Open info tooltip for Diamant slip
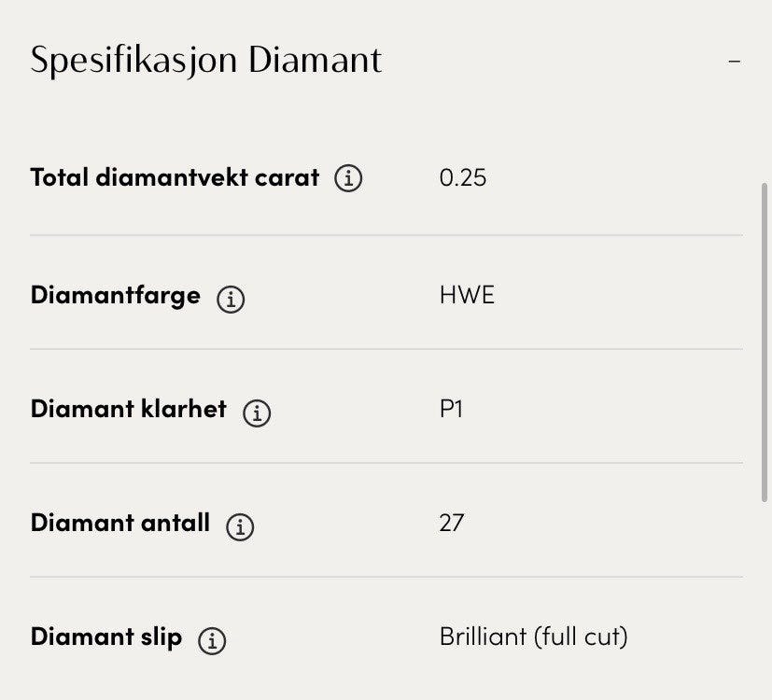This screenshot has height=700, width=772. (x=213, y=640)
